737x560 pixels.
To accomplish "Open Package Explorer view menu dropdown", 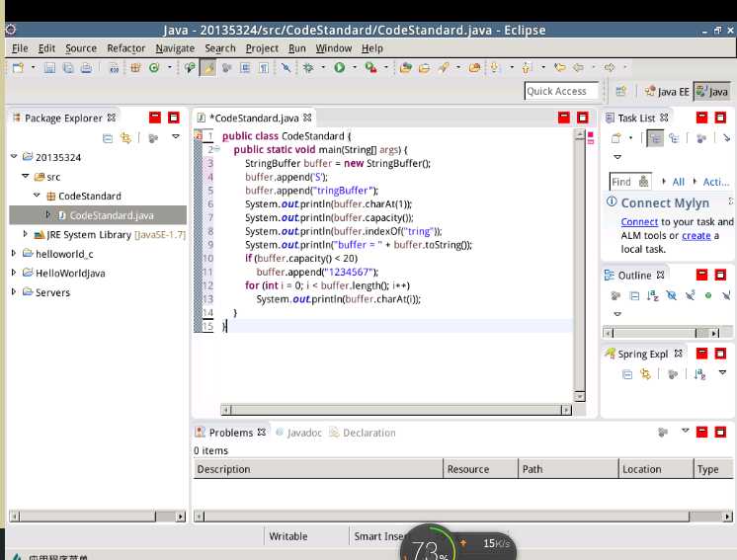I will click(176, 136).
